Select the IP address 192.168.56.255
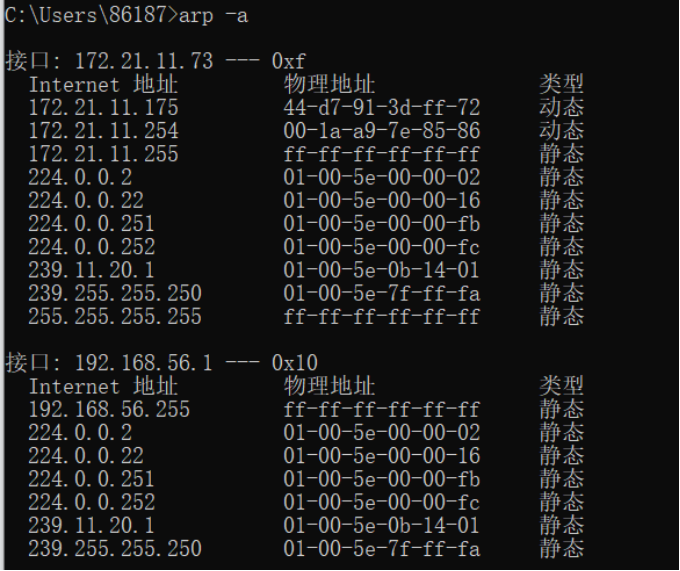This screenshot has width=680, height=571. click(x=109, y=410)
